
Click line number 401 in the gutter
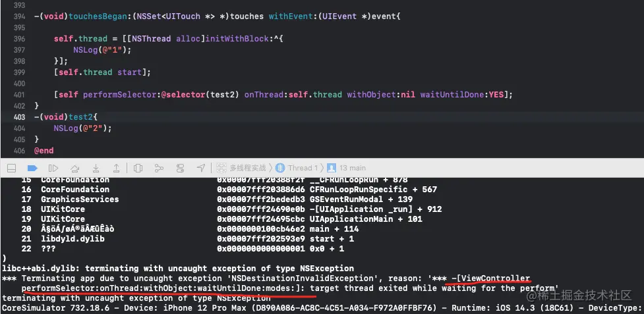click(x=19, y=95)
